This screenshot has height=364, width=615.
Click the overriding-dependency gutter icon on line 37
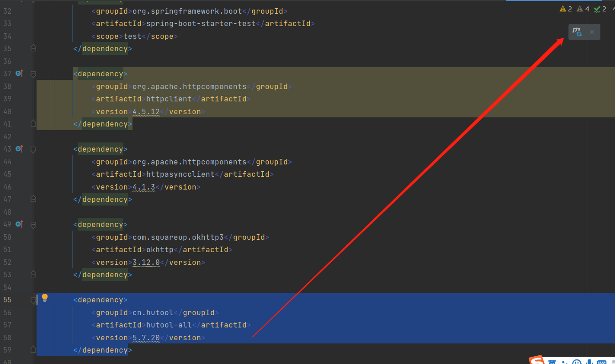coord(19,74)
